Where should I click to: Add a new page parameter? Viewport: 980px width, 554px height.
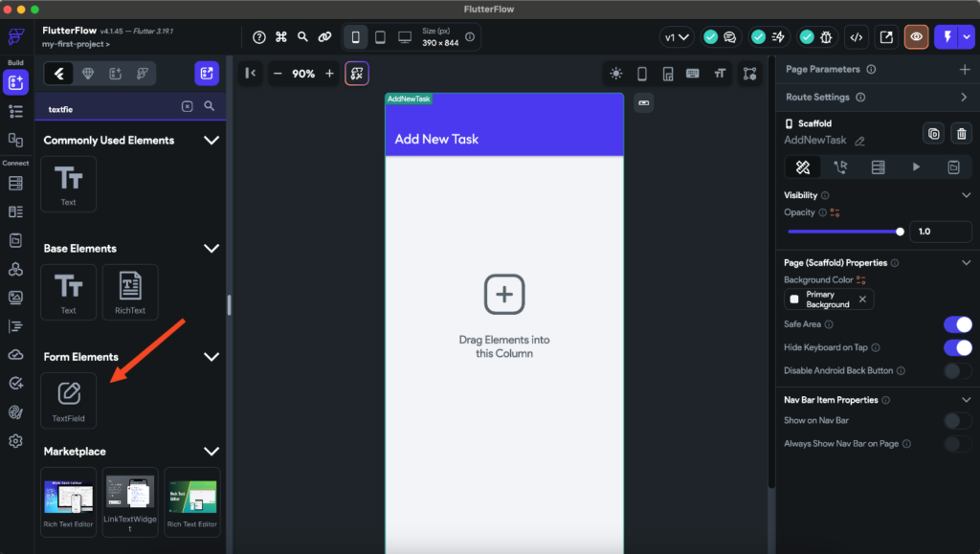pyautogui.click(x=965, y=69)
